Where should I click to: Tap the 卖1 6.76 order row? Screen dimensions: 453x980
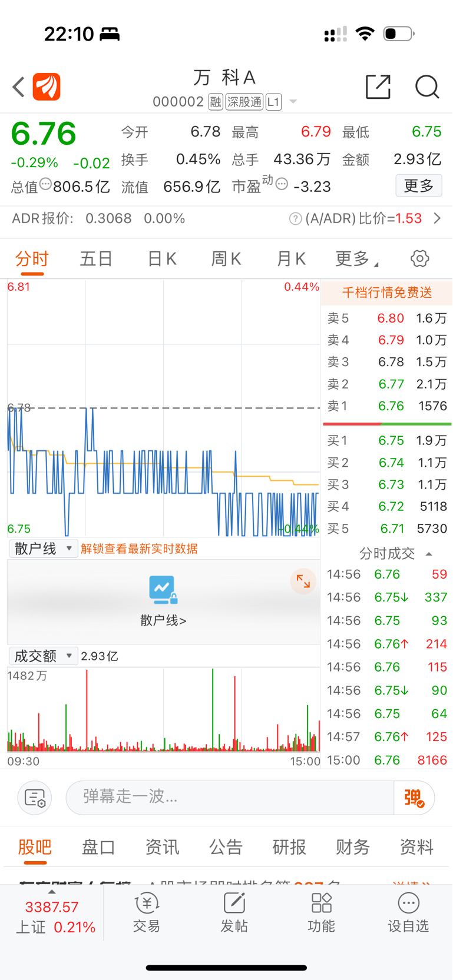click(387, 406)
